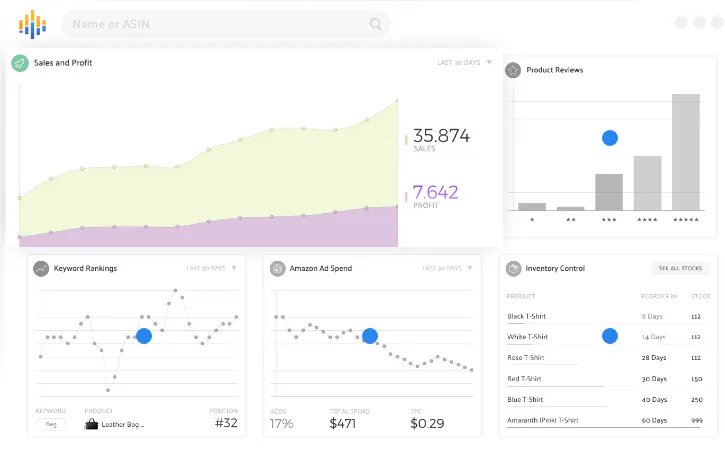Select the four-star reviews bar
The width and height of the screenshot is (725, 452).
point(647,183)
